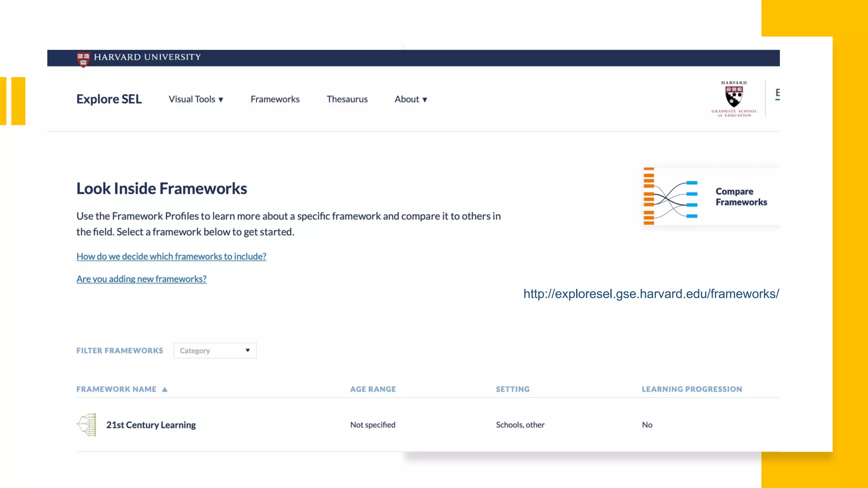Click the 'Look Inside Frameworks' heading
Screen dimensions: 868x488
pyautogui.click(x=161, y=189)
